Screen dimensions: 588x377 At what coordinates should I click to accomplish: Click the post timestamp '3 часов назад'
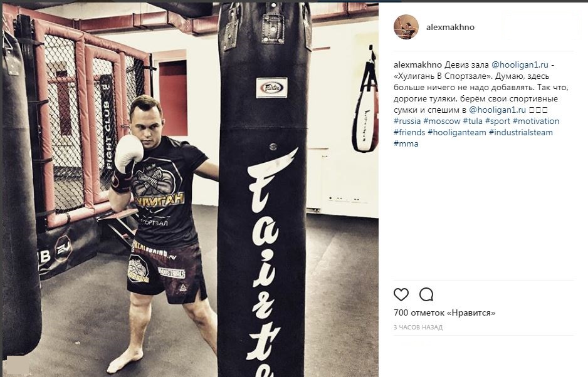pos(418,327)
